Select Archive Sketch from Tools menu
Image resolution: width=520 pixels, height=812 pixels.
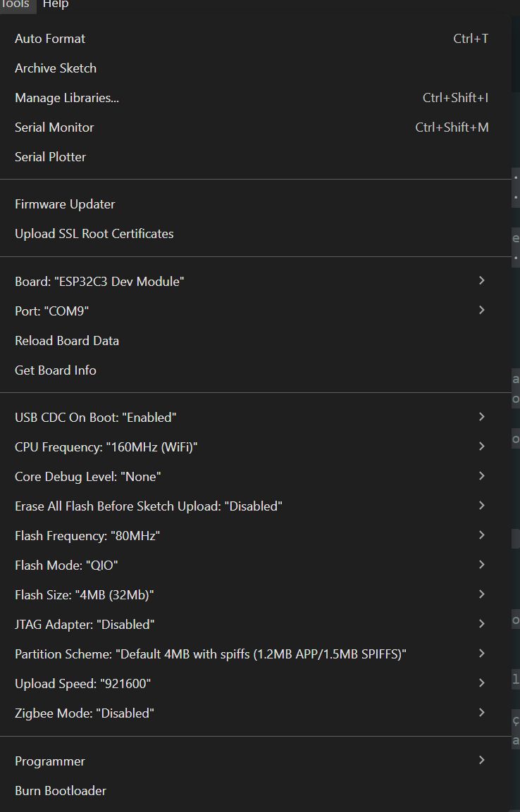[56, 68]
